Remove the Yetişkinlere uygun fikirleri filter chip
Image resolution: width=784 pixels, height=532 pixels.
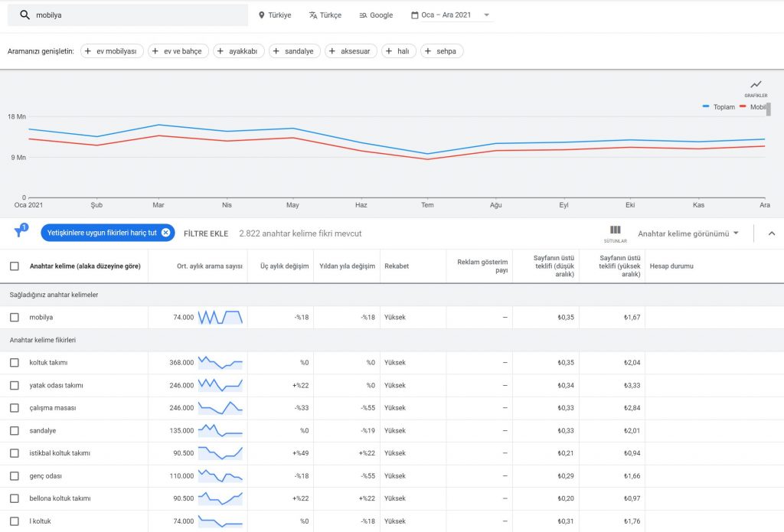(166, 233)
